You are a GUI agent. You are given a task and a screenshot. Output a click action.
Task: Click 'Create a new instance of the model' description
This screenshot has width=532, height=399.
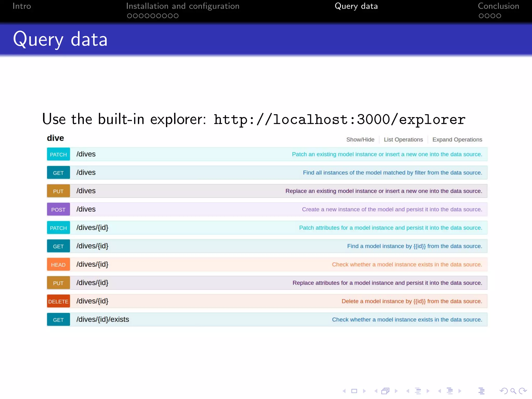[x=392, y=209]
